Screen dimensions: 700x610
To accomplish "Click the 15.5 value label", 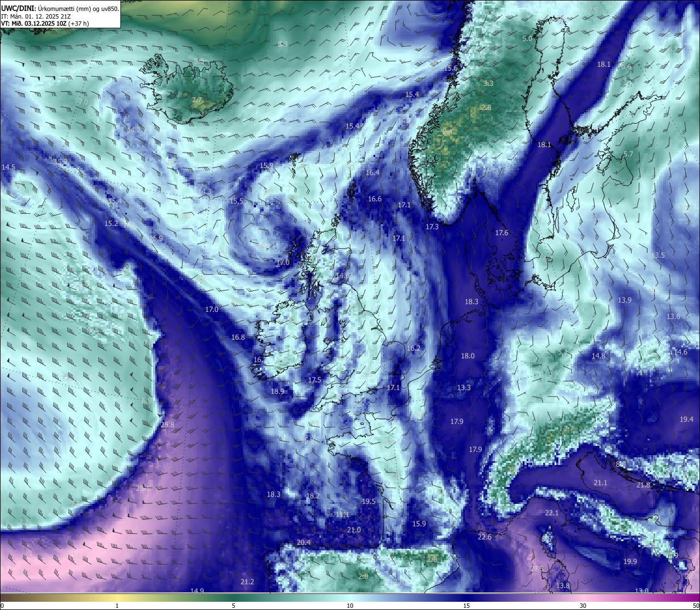I will coord(236,201).
